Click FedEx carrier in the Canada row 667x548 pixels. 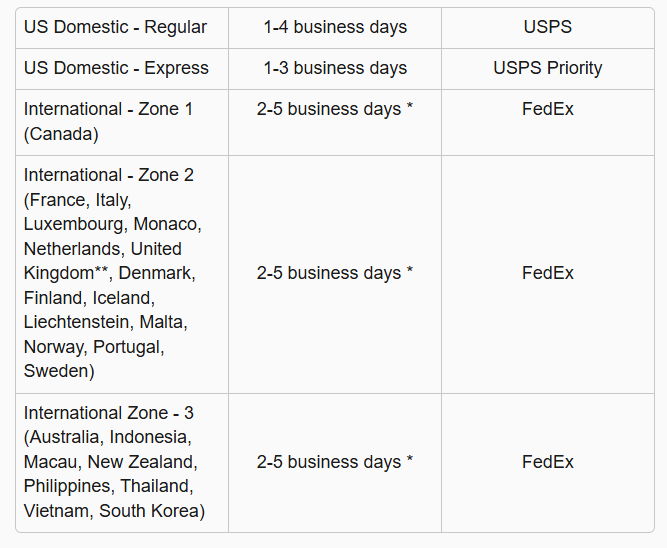tap(548, 109)
